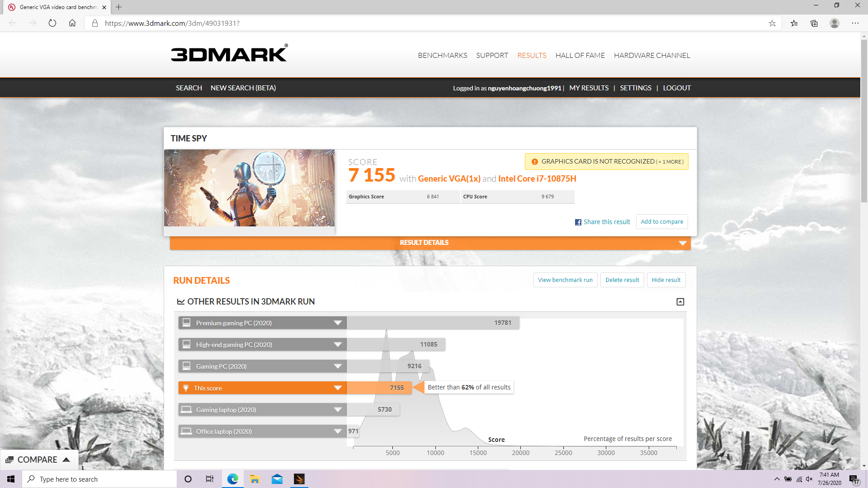This screenshot has height=488, width=868.
Task: Click the LOGOUT link
Action: pyautogui.click(x=677, y=88)
